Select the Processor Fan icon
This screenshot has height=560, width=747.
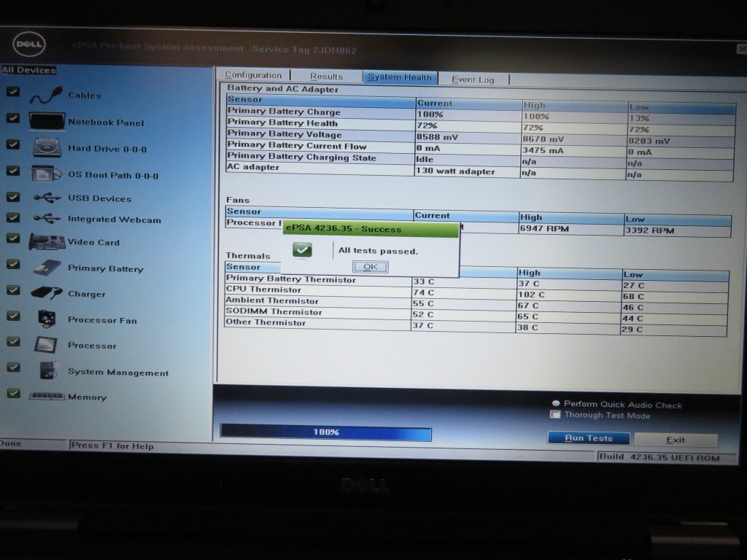tap(47, 319)
